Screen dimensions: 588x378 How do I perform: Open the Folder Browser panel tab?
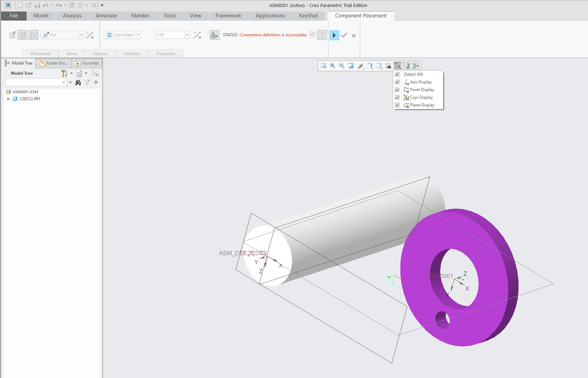(53, 63)
